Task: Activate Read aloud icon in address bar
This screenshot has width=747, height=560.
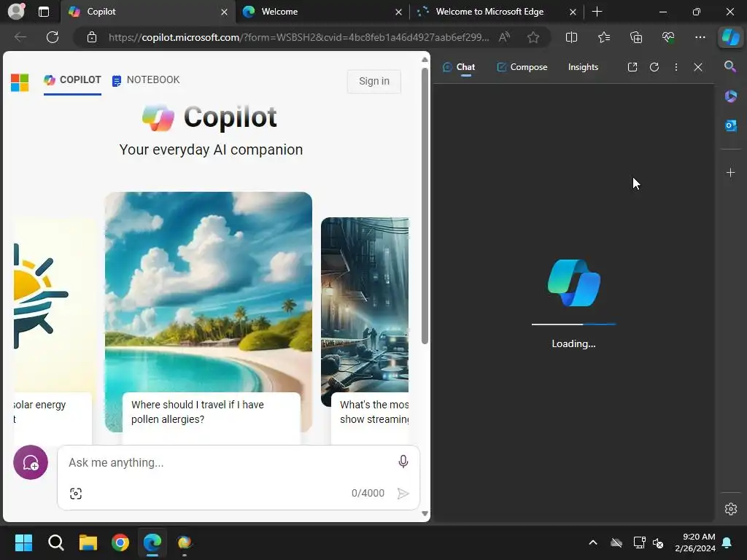Action: click(504, 37)
